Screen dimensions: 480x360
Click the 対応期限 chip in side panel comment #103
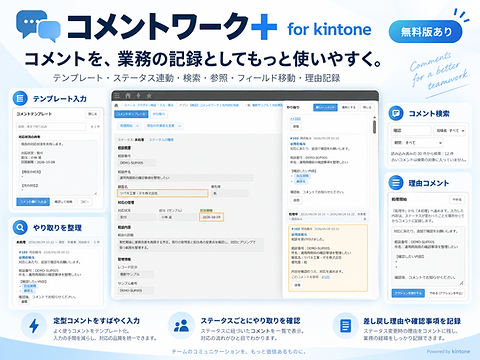(303, 176)
